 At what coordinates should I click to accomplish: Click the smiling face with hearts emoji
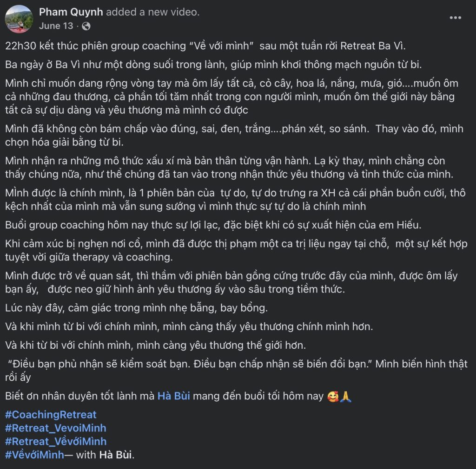tap(333, 397)
